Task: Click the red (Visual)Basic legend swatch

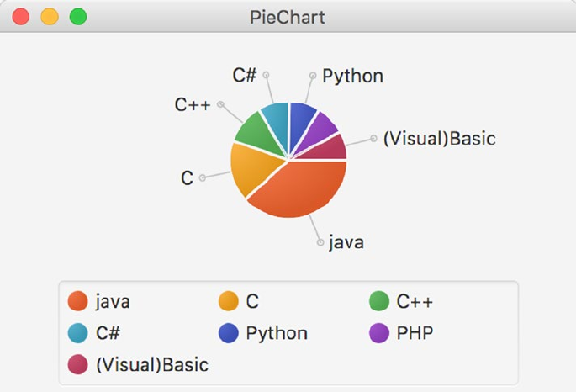Action: 78,365
